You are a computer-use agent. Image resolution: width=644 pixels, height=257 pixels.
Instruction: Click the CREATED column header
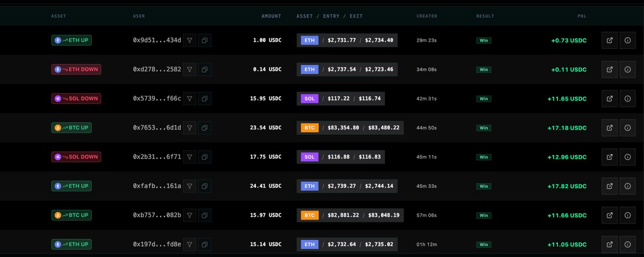(427, 16)
